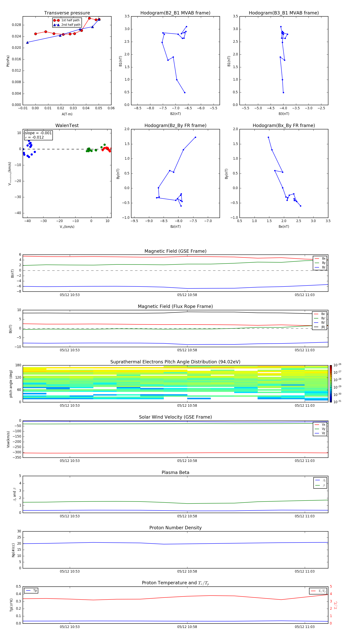
Task: Click the 'Solar Wind Velocity (GSE Frame)' title
Action: click(x=175, y=417)
